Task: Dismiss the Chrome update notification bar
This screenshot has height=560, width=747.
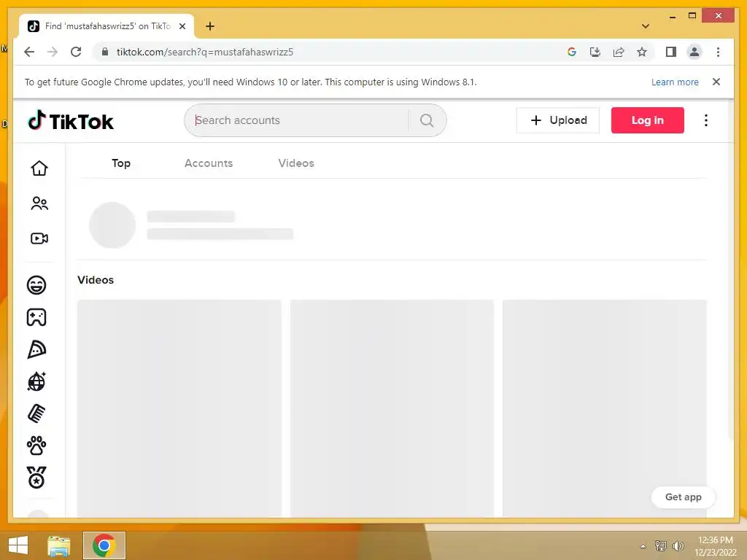Action: pos(716,82)
